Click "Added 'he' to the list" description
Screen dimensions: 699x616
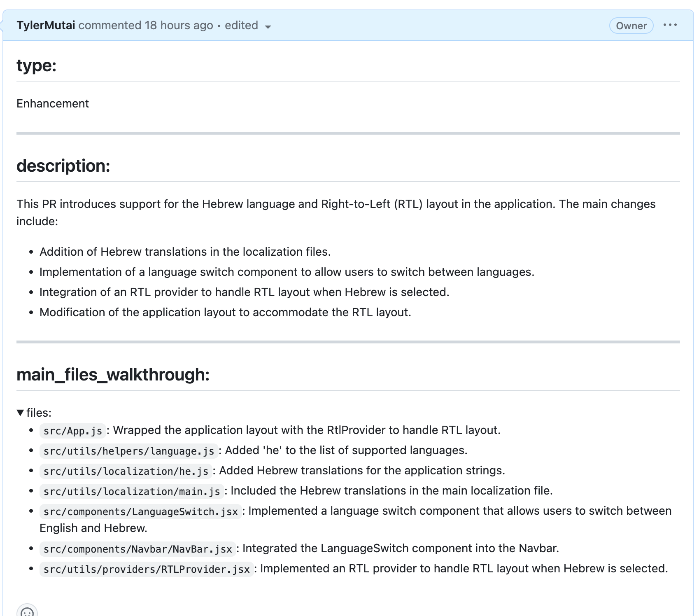pos(346,450)
